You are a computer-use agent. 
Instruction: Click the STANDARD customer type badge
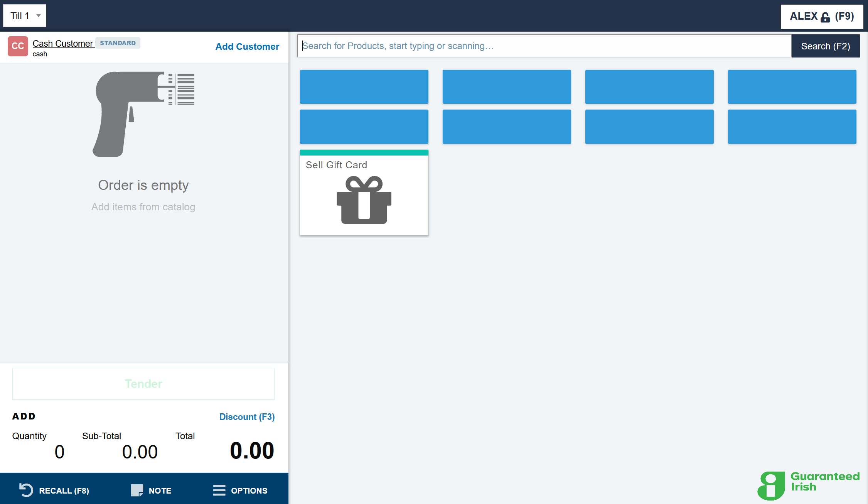(x=118, y=43)
